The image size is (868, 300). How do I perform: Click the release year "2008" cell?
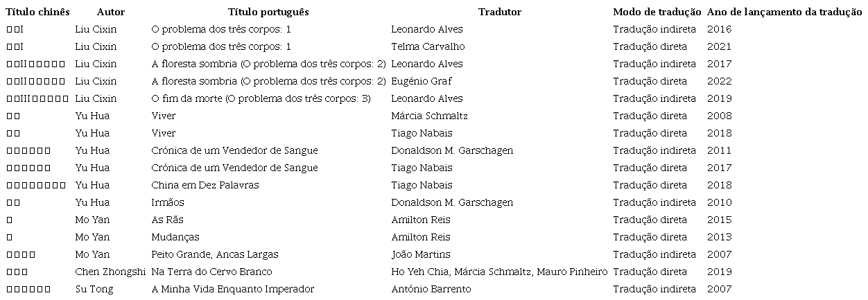(x=719, y=116)
